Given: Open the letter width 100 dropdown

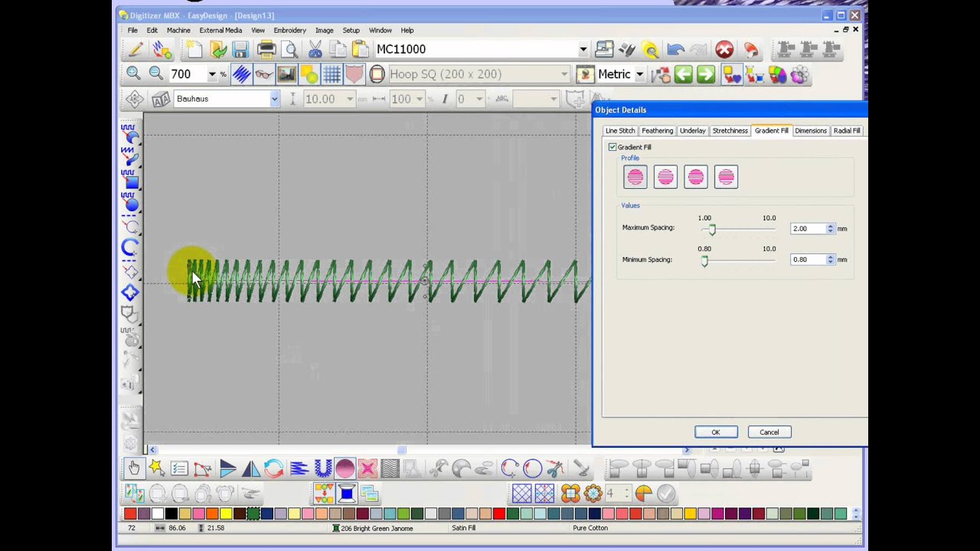Looking at the screenshot, I should click(x=419, y=99).
